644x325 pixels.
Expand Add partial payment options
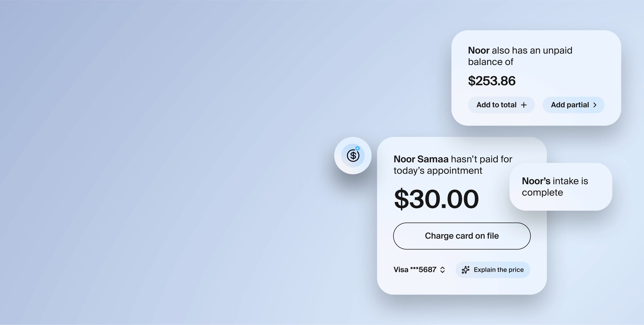tap(574, 105)
